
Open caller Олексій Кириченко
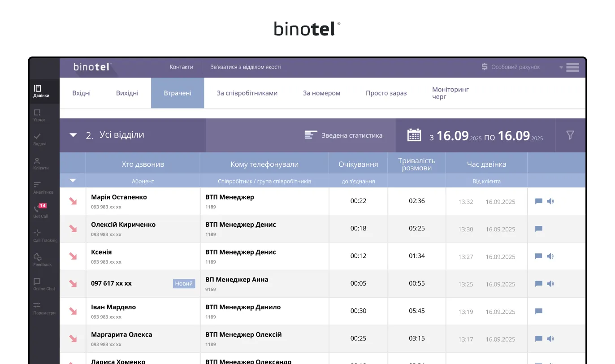click(x=123, y=224)
